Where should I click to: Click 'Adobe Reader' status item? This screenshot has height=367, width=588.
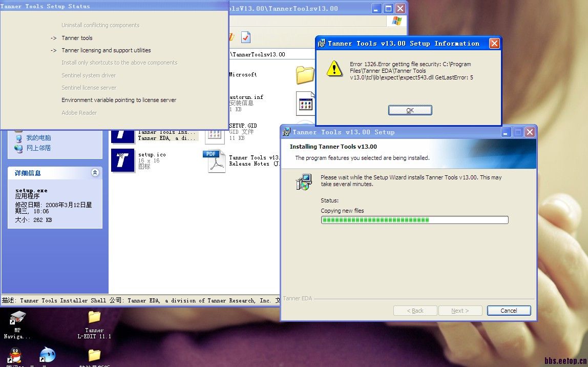click(x=79, y=113)
